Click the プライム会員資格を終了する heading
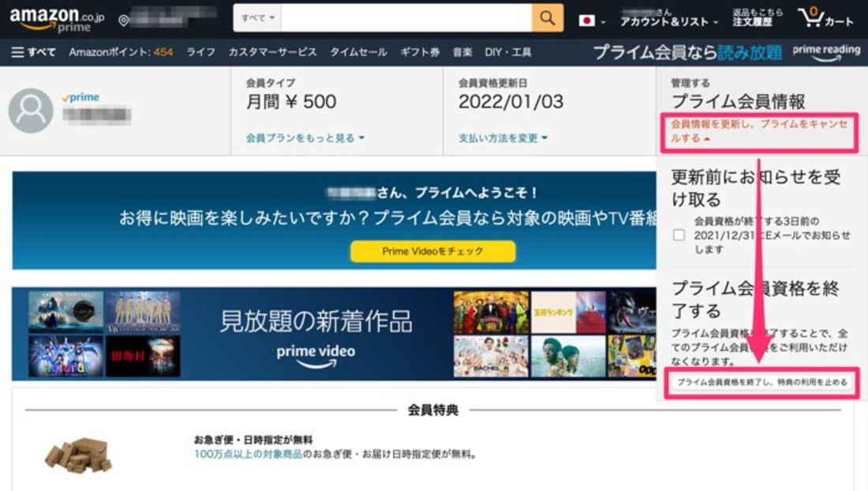The height and width of the screenshot is (491, 868). coord(756,299)
